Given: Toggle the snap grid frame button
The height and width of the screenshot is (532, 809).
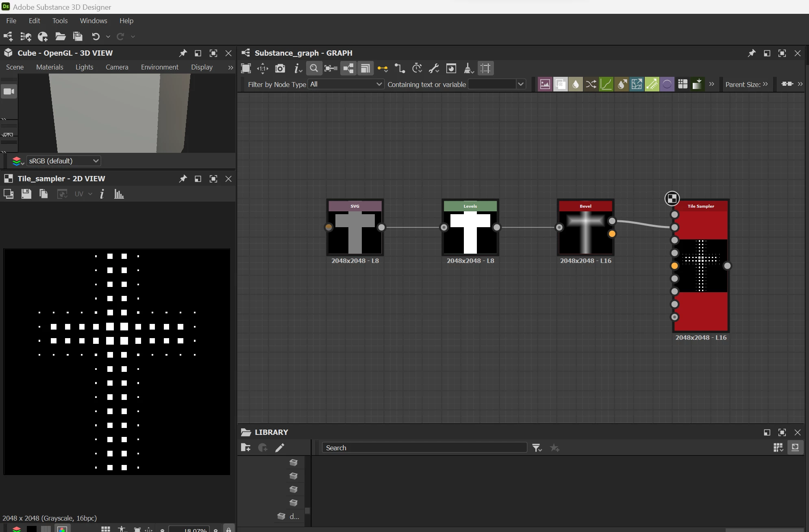Looking at the screenshot, I should click(485, 68).
